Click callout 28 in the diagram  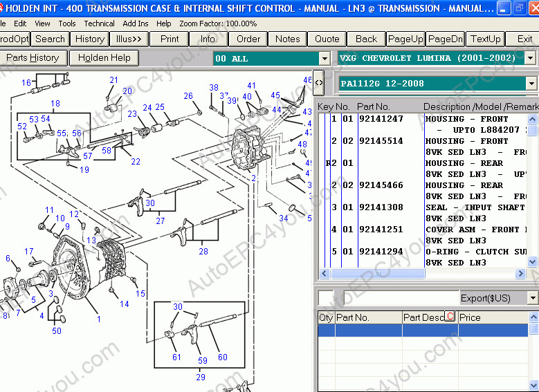[x=203, y=251]
